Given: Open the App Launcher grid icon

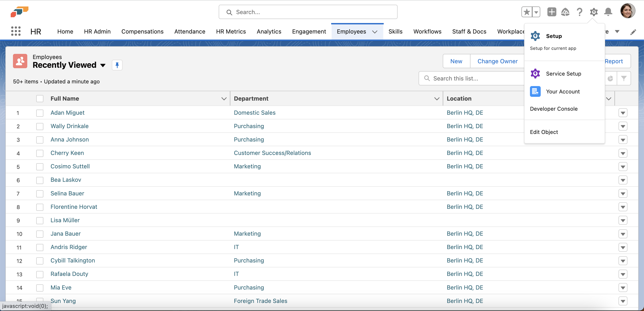Looking at the screenshot, I should 16,32.
